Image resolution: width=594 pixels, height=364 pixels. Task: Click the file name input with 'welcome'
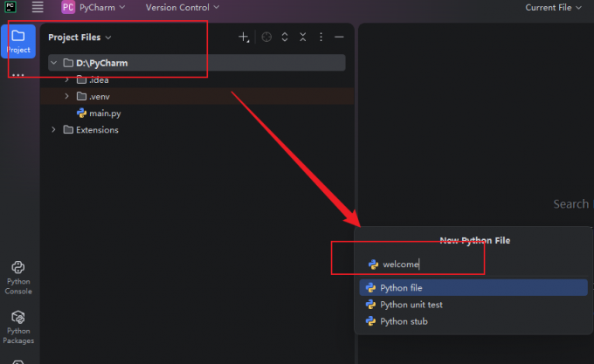473,264
